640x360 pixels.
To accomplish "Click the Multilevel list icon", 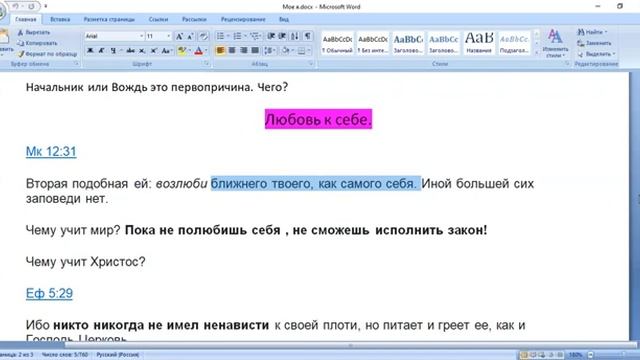I will pos(256,36).
